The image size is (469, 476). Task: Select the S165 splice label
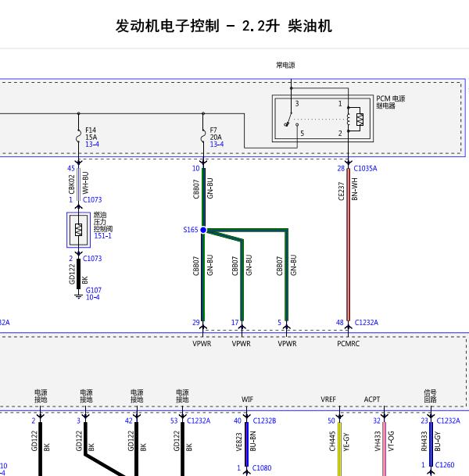pos(191,230)
